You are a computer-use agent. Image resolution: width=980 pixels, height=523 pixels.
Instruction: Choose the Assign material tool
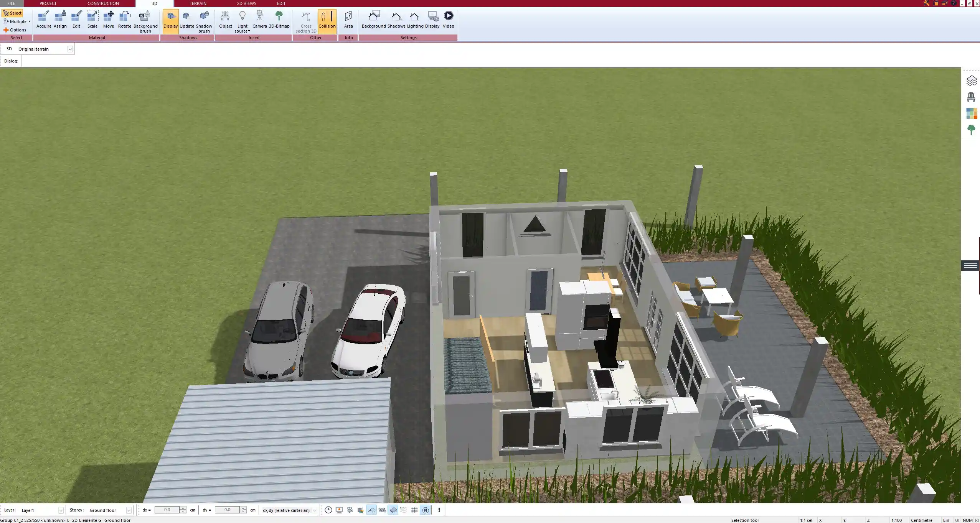[60, 20]
